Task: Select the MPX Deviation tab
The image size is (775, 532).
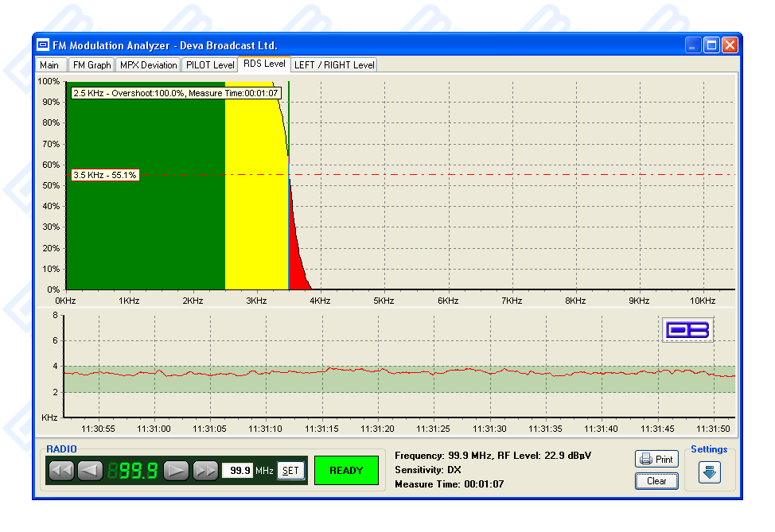Action: coord(148,65)
